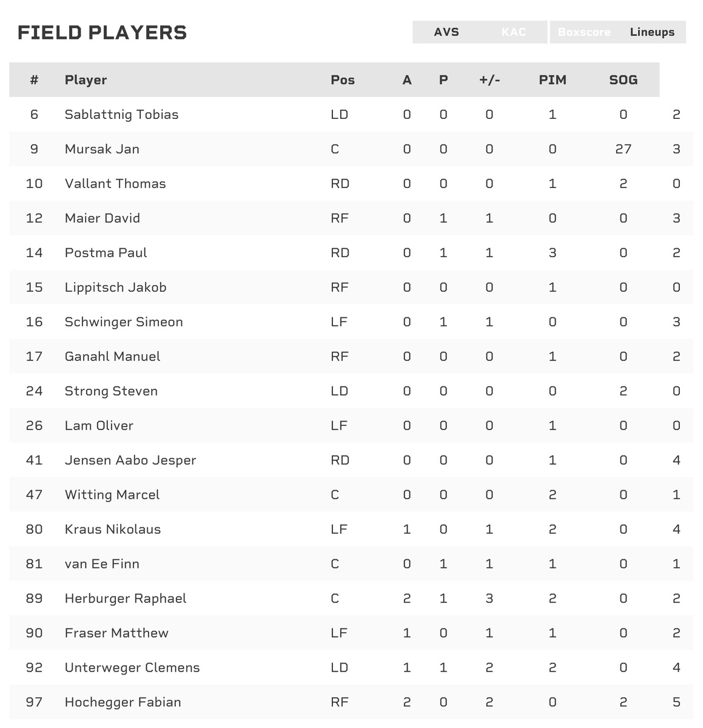Sort by the Player column header
Viewport: 703px width, 728px height.
[x=86, y=80]
